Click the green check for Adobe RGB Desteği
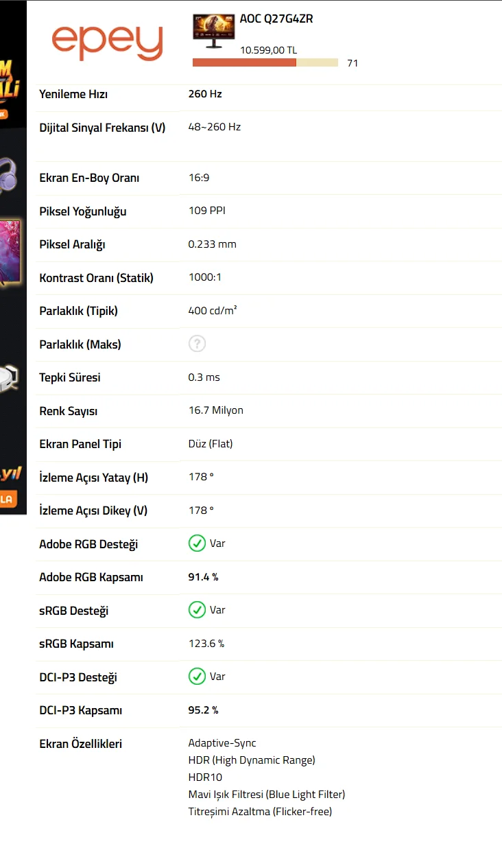502x868 pixels. click(x=197, y=543)
